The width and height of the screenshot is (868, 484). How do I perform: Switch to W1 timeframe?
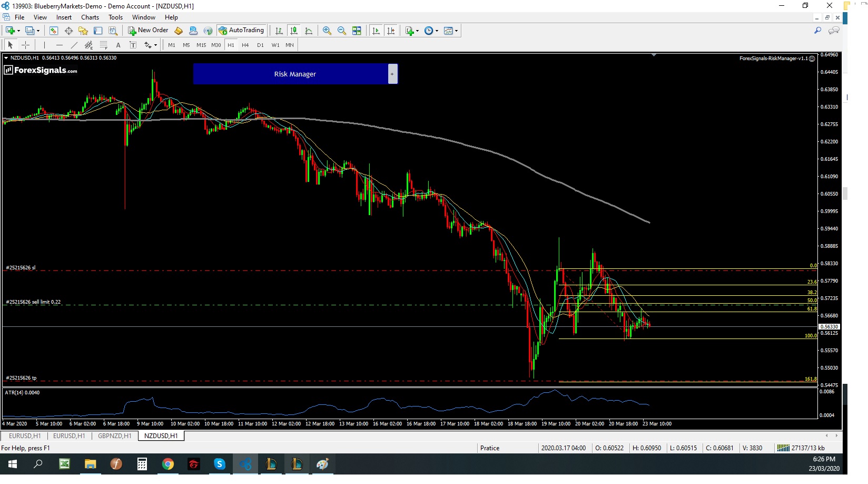point(275,45)
